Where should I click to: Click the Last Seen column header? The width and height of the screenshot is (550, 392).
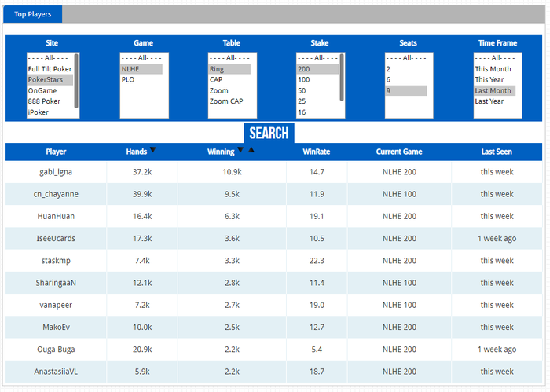(497, 152)
